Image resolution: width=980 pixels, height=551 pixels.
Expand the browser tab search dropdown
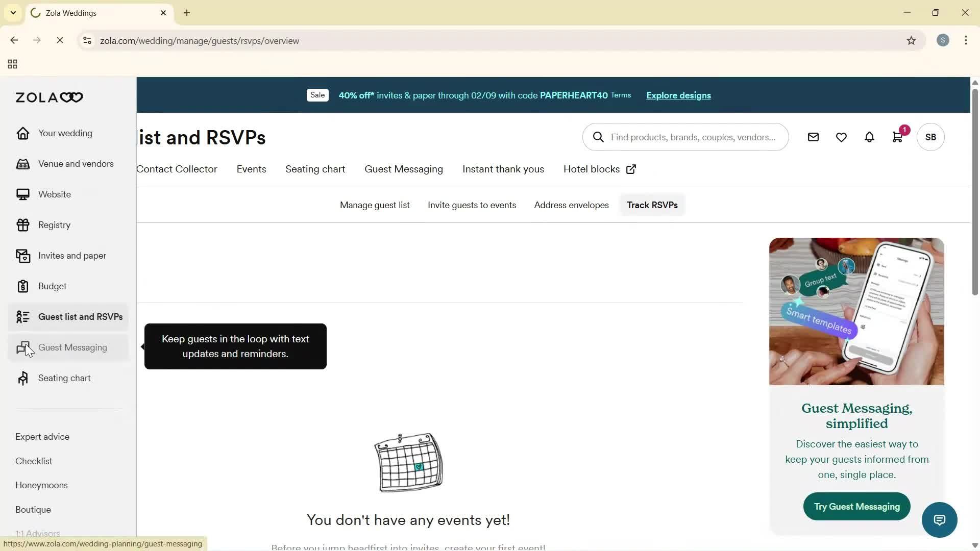click(x=13, y=13)
